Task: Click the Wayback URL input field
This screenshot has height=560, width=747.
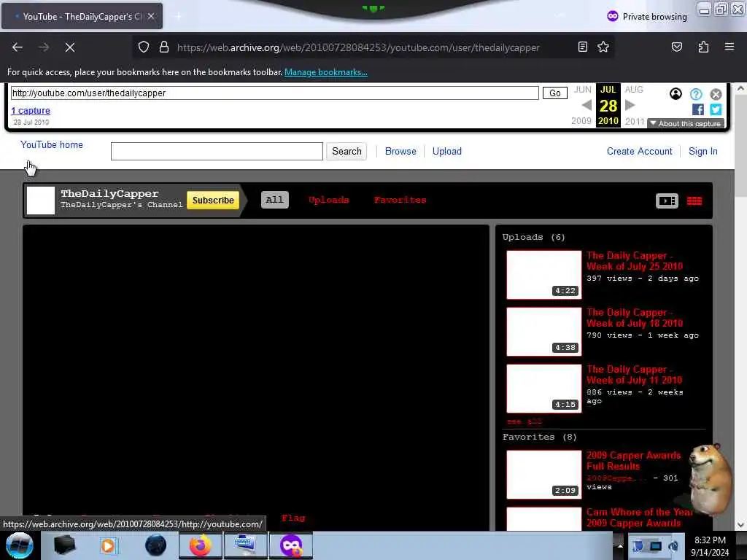Action: pyautogui.click(x=275, y=93)
